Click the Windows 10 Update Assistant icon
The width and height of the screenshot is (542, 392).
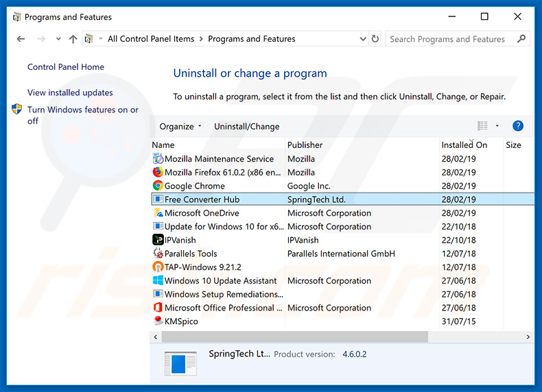pyautogui.click(x=158, y=280)
